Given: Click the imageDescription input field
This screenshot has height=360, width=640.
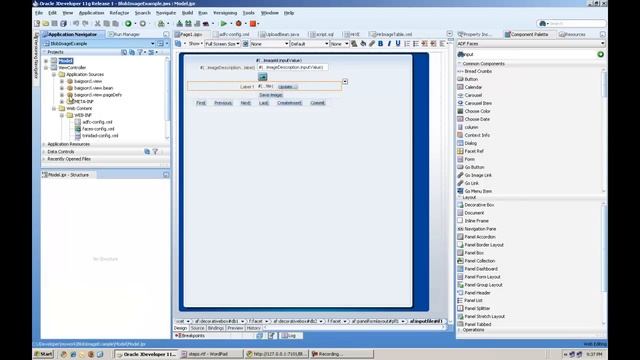Looking at the screenshot, I should (292, 67).
